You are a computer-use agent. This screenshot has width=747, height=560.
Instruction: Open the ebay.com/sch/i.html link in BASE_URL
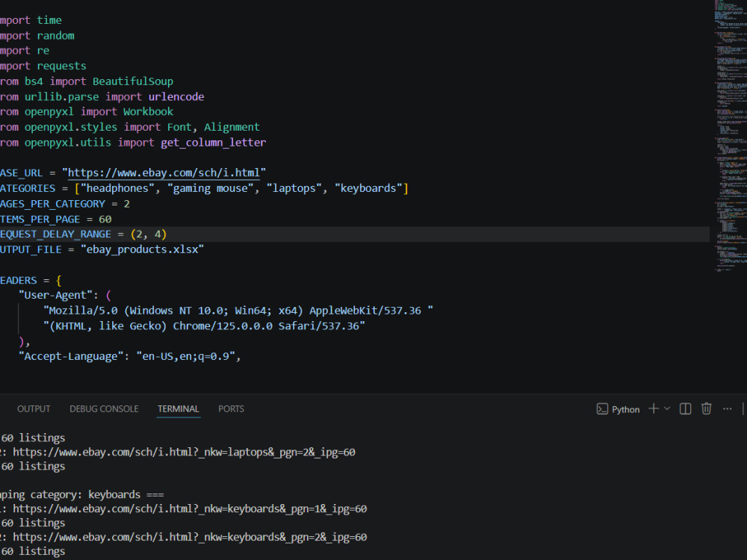point(164,173)
